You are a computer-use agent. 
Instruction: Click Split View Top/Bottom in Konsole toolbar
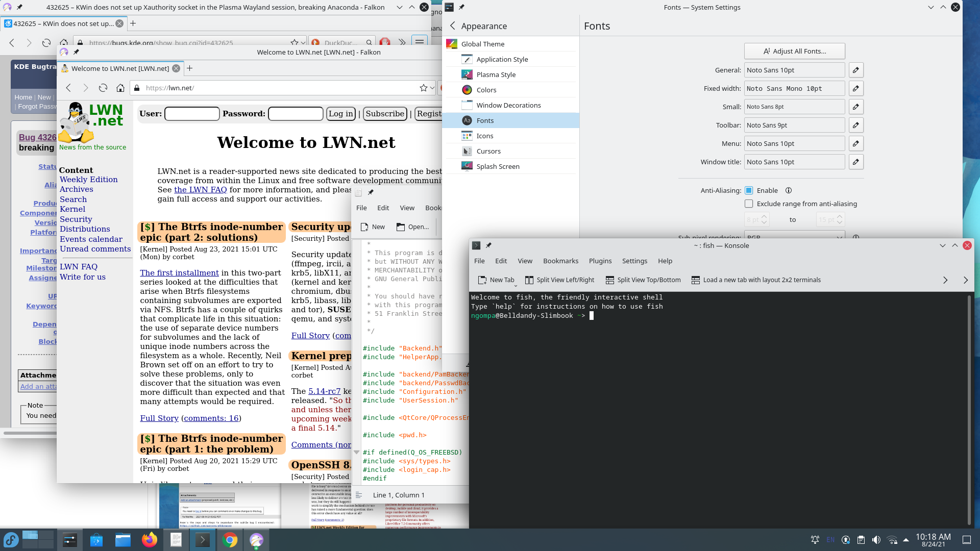point(643,280)
